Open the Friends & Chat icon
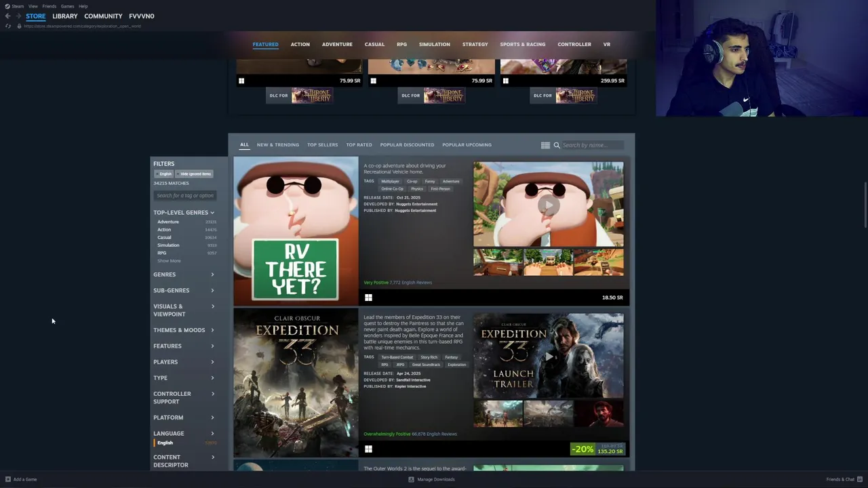The height and width of the screenshot is (488, 868). 861,479
